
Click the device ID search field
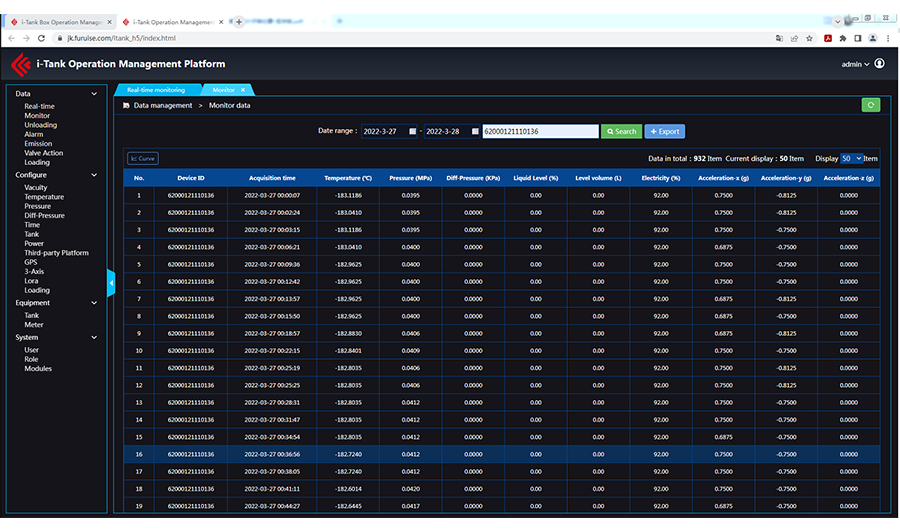tap(540, 131)
